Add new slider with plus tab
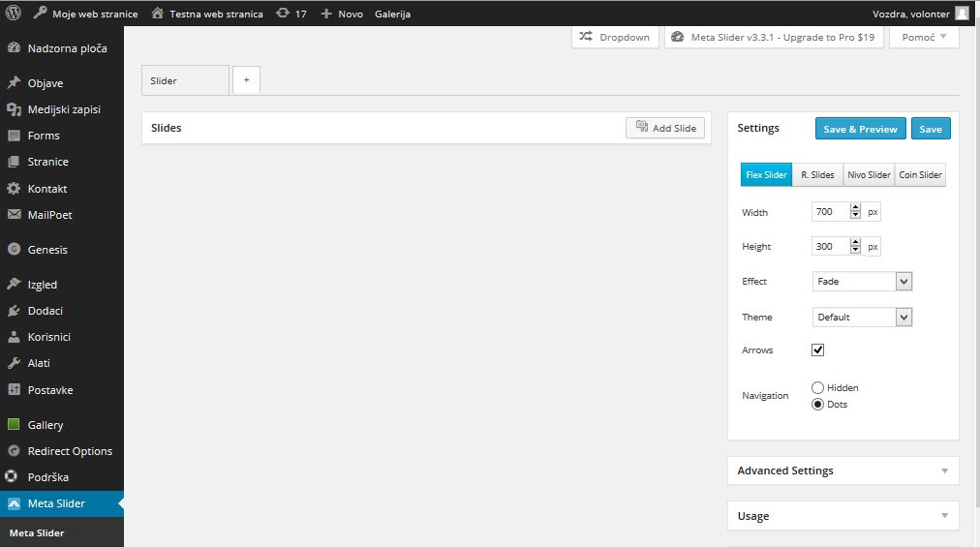 point(246,80)
